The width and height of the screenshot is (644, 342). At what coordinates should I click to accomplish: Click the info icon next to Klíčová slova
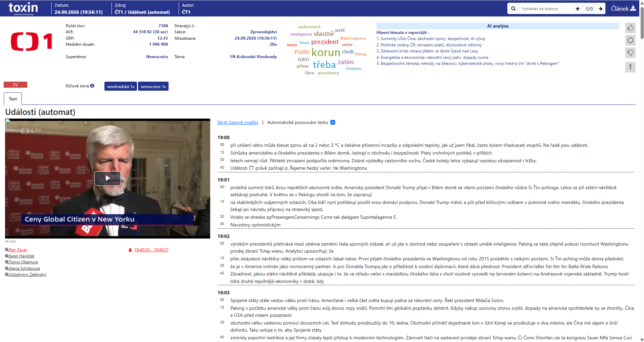[92, 86]
